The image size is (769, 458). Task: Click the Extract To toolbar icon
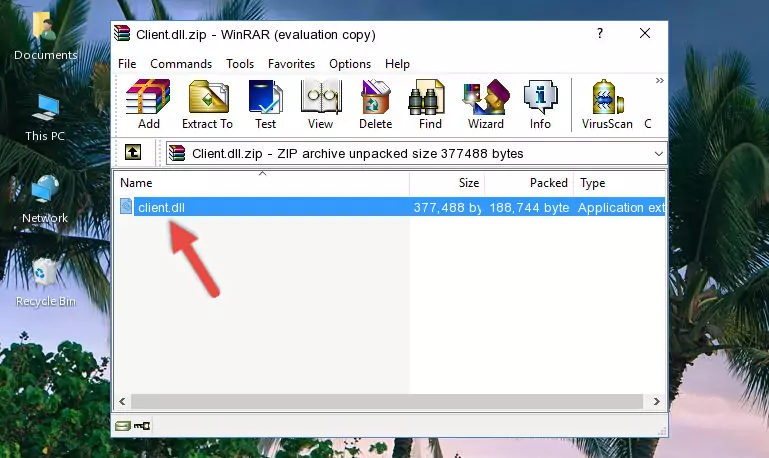pos(207,104)
